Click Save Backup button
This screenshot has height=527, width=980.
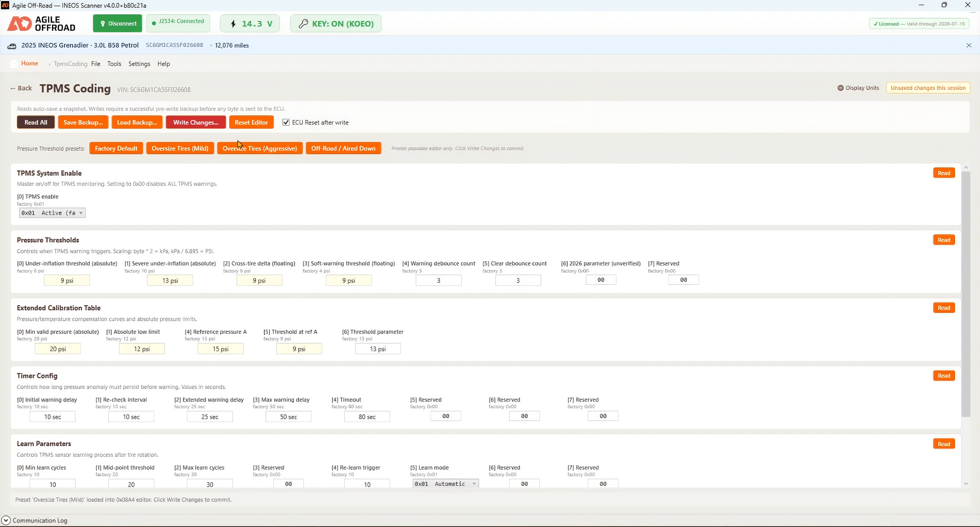tap(83, 122)
